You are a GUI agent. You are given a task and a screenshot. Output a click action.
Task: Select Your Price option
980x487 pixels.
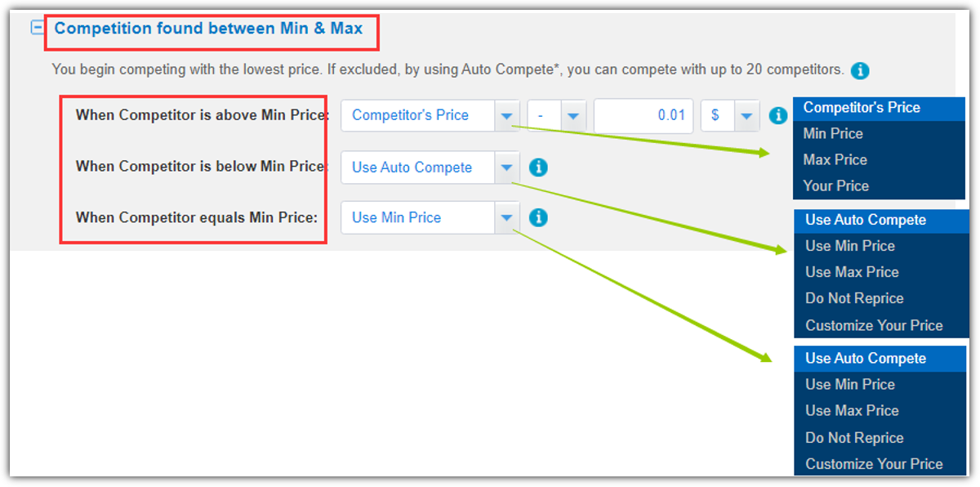point(835,186)
